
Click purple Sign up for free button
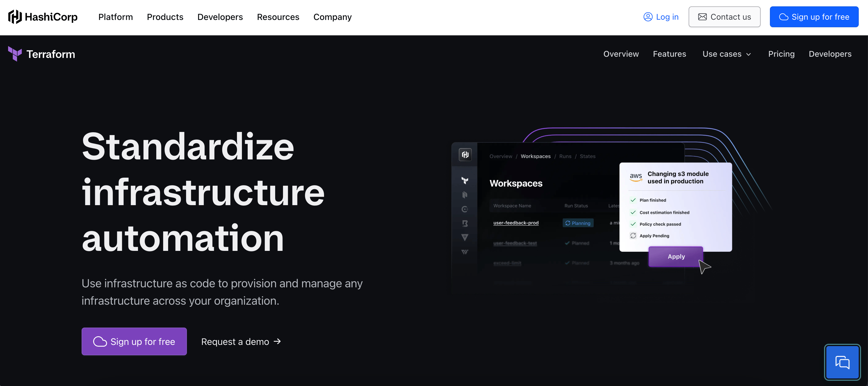[134, 341]
